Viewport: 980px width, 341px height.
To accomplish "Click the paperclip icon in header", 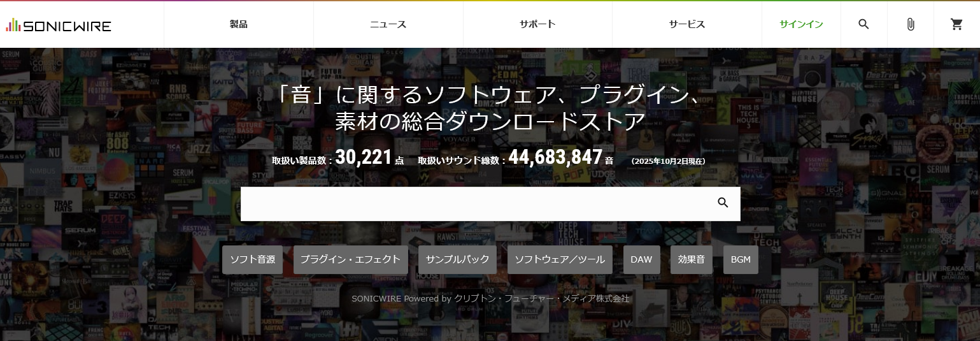I will coord(910,24).
